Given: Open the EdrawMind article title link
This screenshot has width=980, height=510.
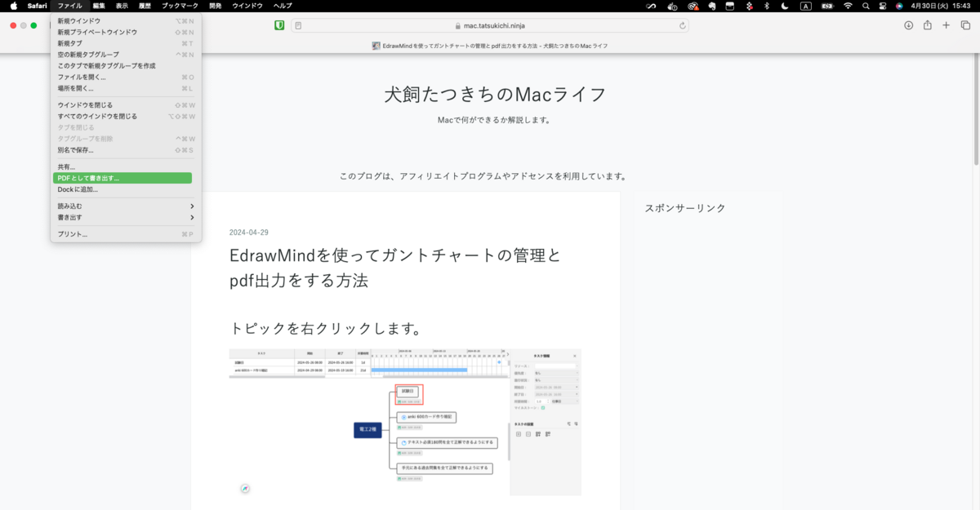Looking at the screenshot, I should point(395,268).
